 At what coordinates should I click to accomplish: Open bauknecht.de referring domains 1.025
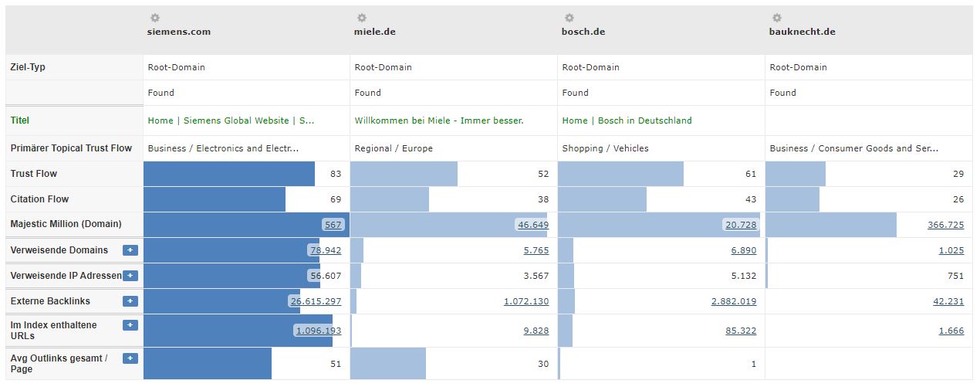coord(951,250)
